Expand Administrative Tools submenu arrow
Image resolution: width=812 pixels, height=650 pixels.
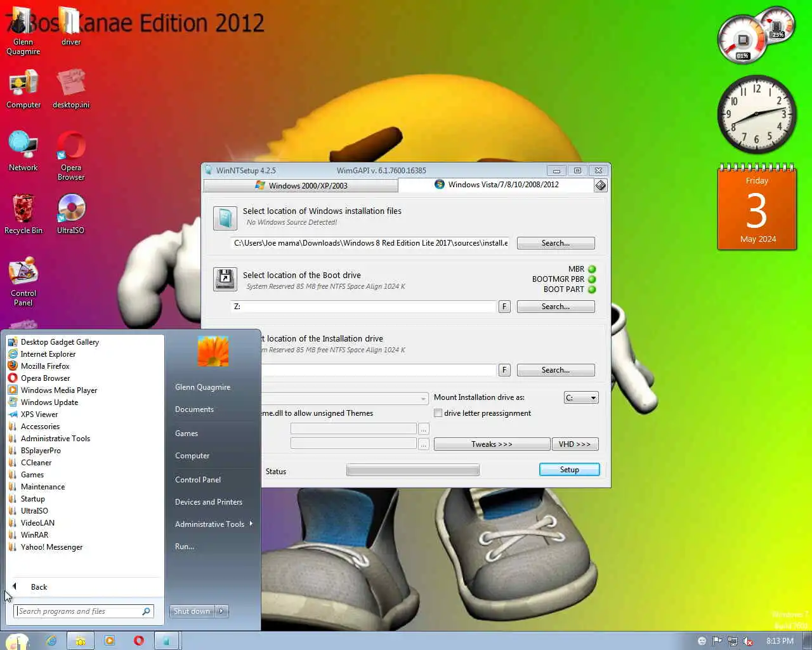[x=251, y=524]
